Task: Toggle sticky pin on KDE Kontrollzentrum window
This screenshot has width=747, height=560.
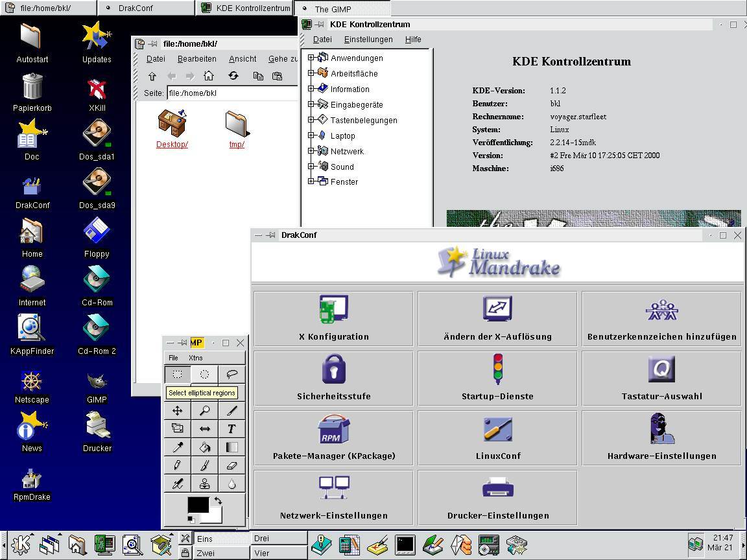Action: click(320, 24)
